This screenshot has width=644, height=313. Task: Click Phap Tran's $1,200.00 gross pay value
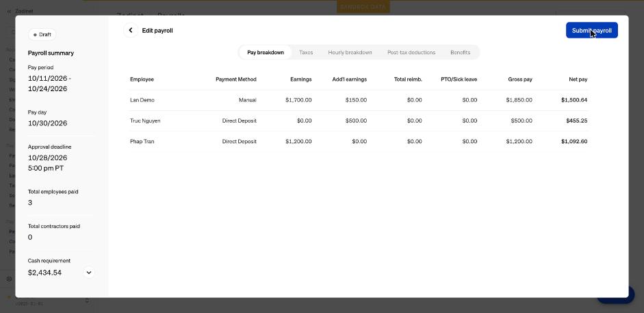pos(519,141)
